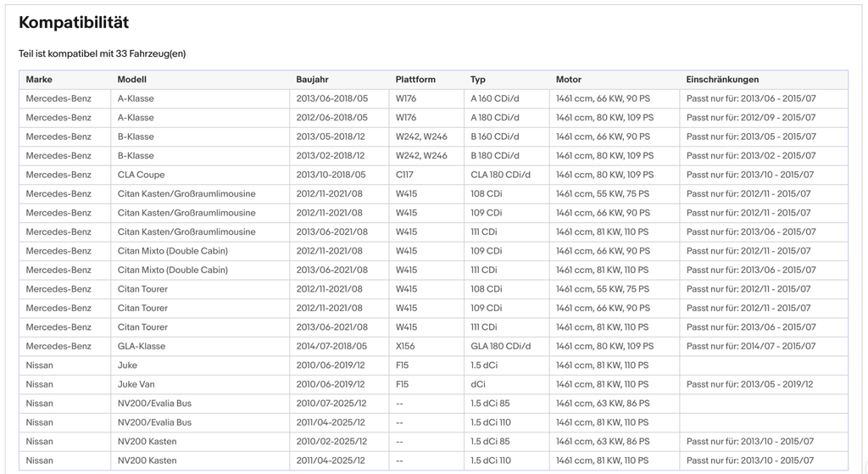Screen dimensions: 868x474
Task: Click the 1461 ccm, 63 KW, 86 PS NV200/Evalia Bus cell
Action: [x=615, y=404]
